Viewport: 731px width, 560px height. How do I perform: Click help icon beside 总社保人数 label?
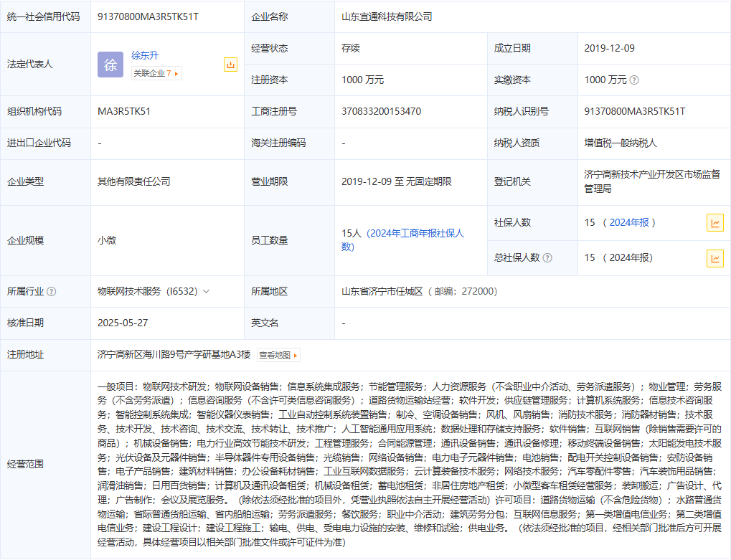click(x=547, y=258)
